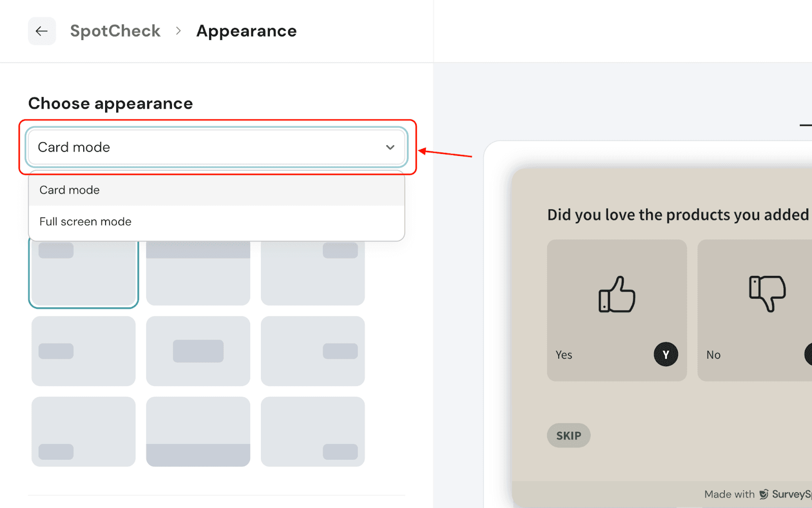The height and width of the screenshot is (508, 812).
Task: Open the Choose appearance combo box
Action: pos(216,147)
